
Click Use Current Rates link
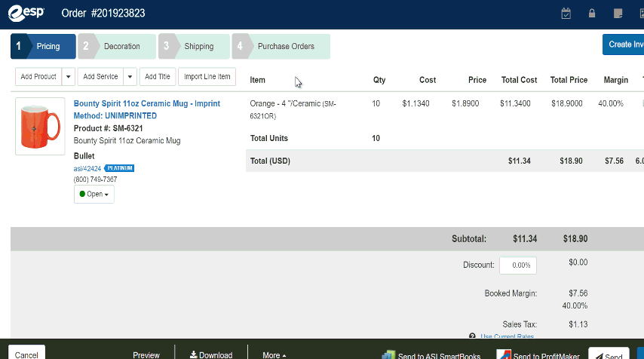pyautogui.click(x=507, y=336)
